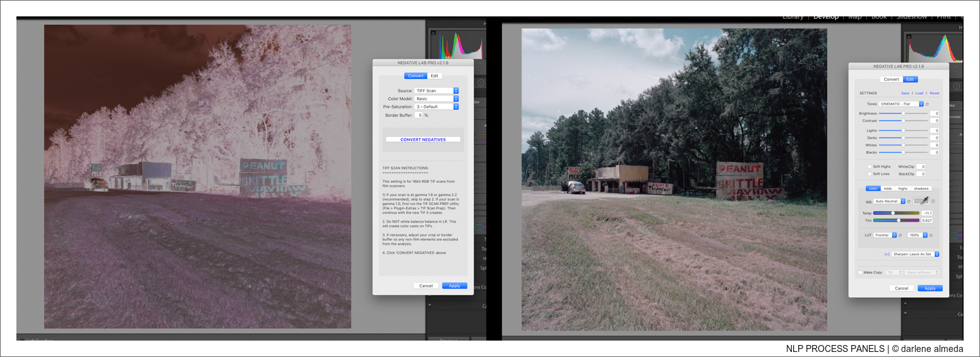Switch to the mids tab
The width and height of the screenshot is (980, 357).
coord(888,189)
